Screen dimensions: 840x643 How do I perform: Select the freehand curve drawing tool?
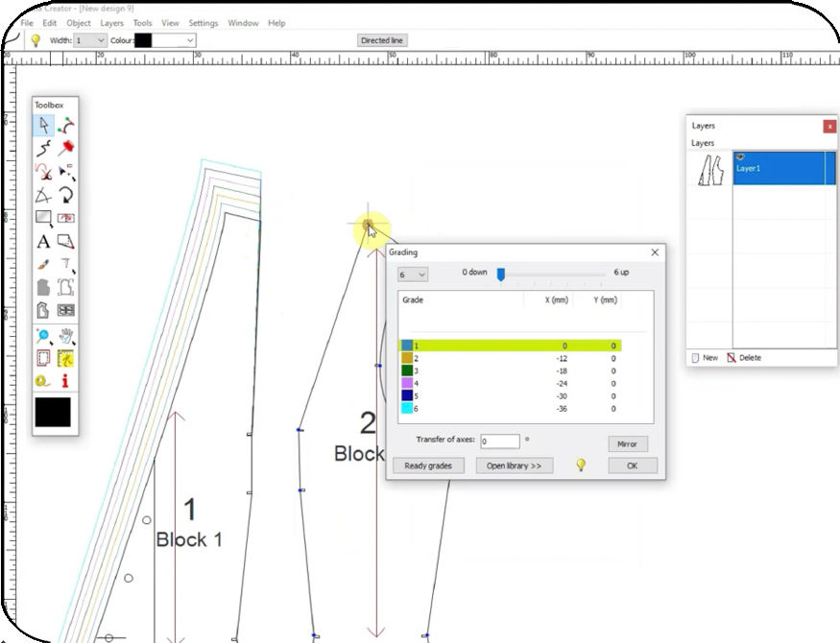(42, 148)
